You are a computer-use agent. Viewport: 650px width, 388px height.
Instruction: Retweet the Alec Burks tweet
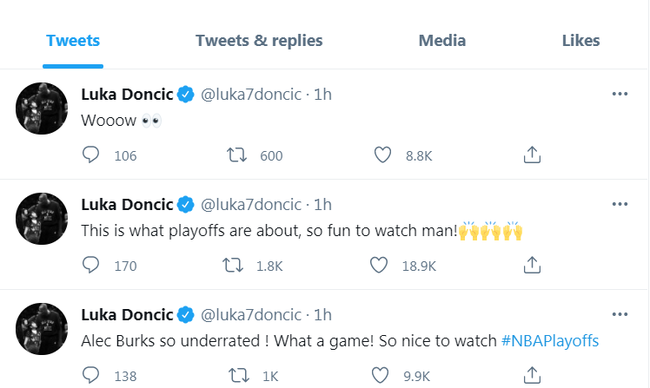click(x=239, y=376)
